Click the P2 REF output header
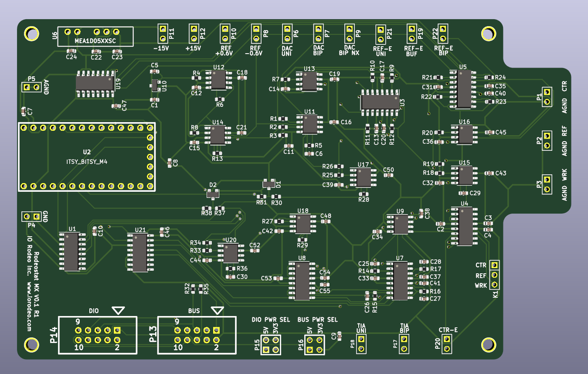 (x=547, y=140)
